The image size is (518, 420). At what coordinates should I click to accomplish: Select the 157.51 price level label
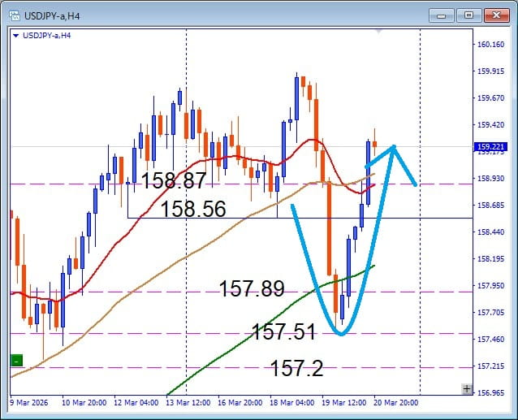click(x=283, y=331)
